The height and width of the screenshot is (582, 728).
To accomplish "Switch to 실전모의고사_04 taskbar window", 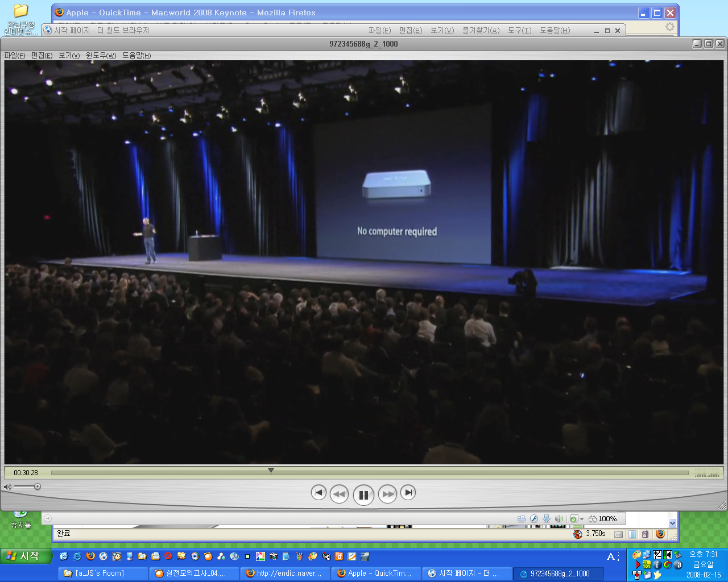I will coord(195,573).
